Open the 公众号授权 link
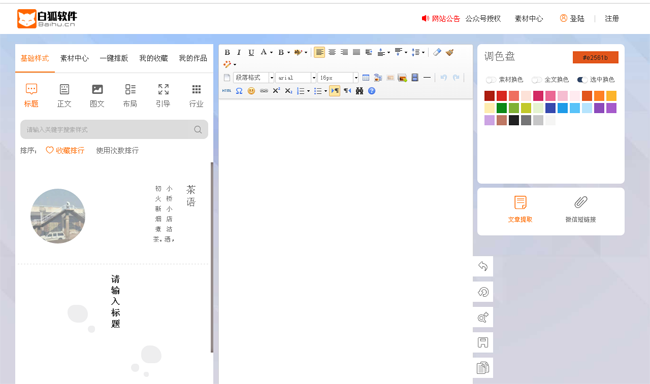 click(x=483, y=19)
